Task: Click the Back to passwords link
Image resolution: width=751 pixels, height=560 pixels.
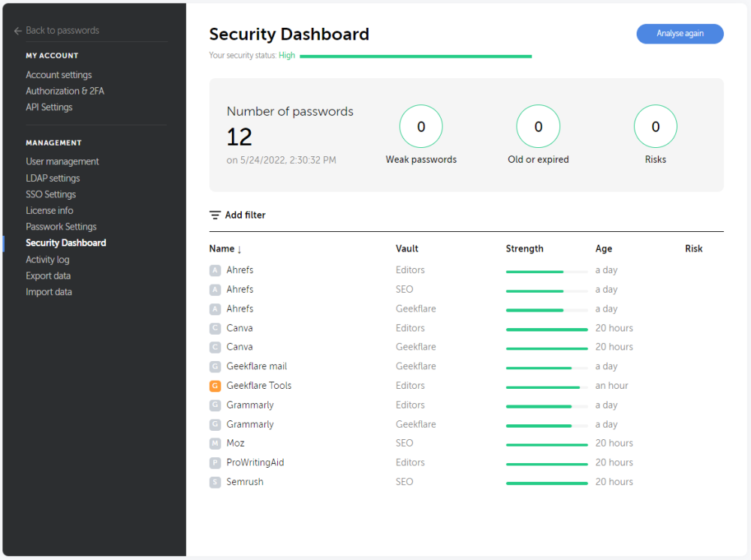Action: click(x=62, y=31)
